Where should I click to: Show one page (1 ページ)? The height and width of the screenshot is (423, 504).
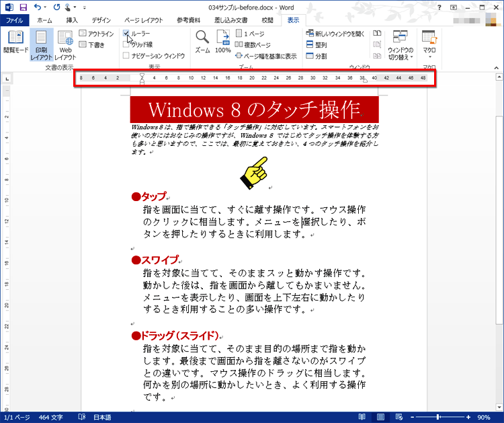point(250,34)
